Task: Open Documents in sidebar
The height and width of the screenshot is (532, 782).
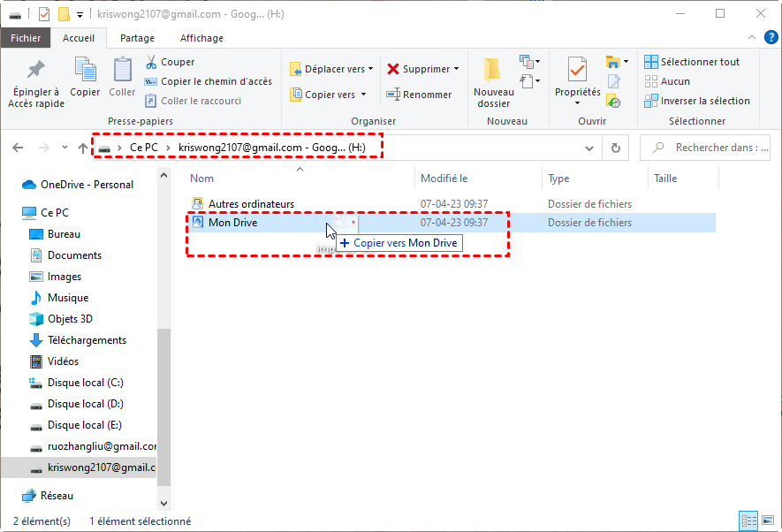Action: (66, 255)
